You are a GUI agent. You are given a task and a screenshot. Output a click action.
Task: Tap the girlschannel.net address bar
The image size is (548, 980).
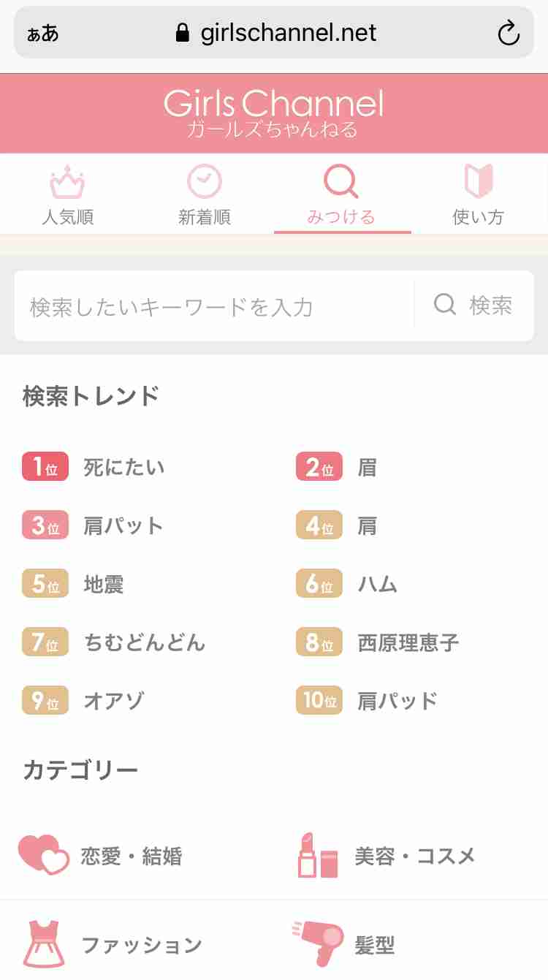[x=274, y=32]
